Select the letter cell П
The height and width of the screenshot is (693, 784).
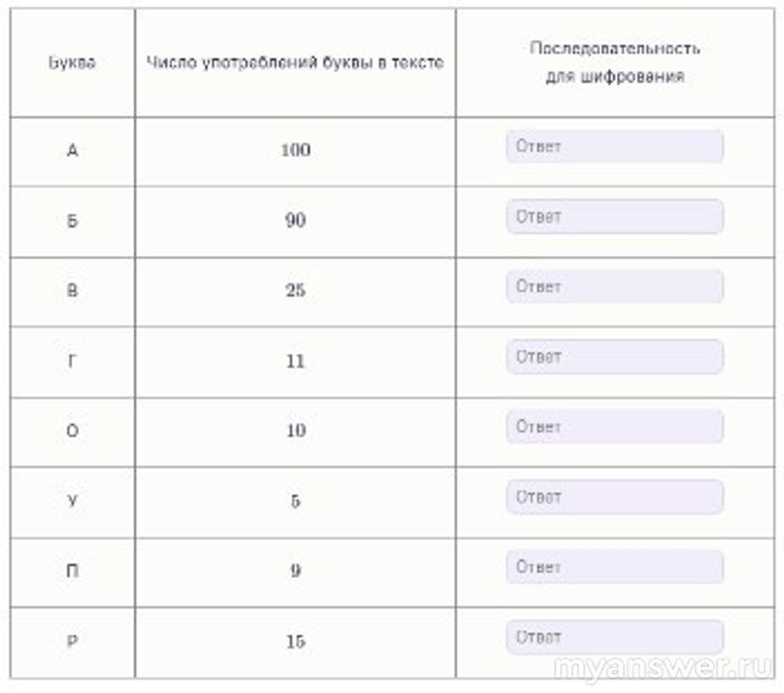click(x=72, y=571)
